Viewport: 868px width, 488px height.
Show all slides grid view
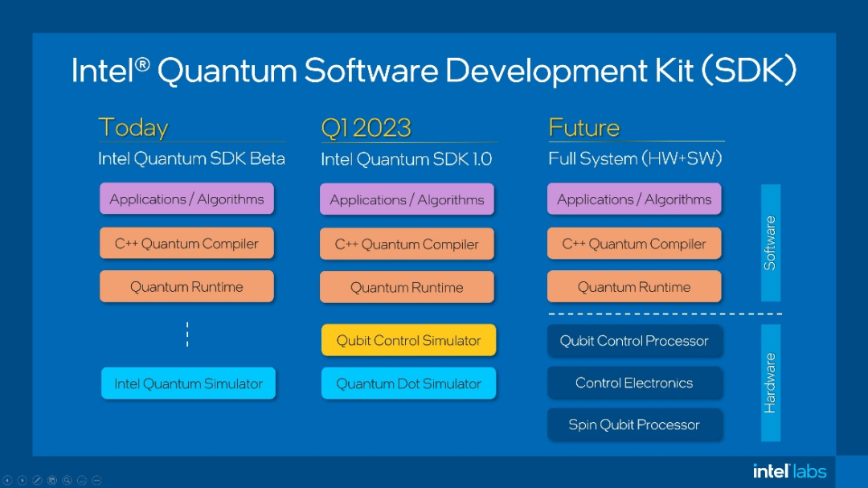52,480
